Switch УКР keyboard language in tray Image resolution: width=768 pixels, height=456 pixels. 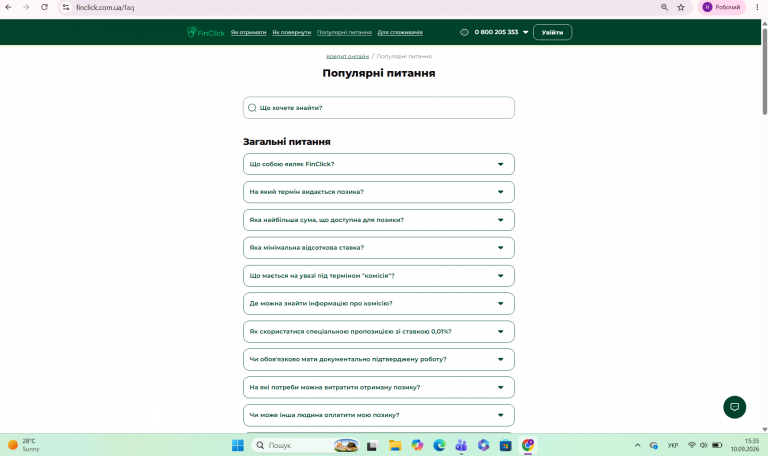(672, 445)
